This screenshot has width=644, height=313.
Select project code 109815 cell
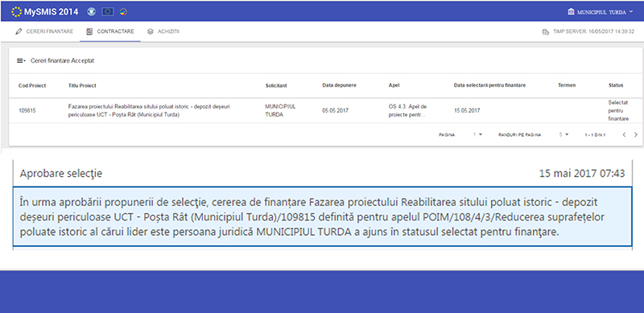[x=27, y=110]
